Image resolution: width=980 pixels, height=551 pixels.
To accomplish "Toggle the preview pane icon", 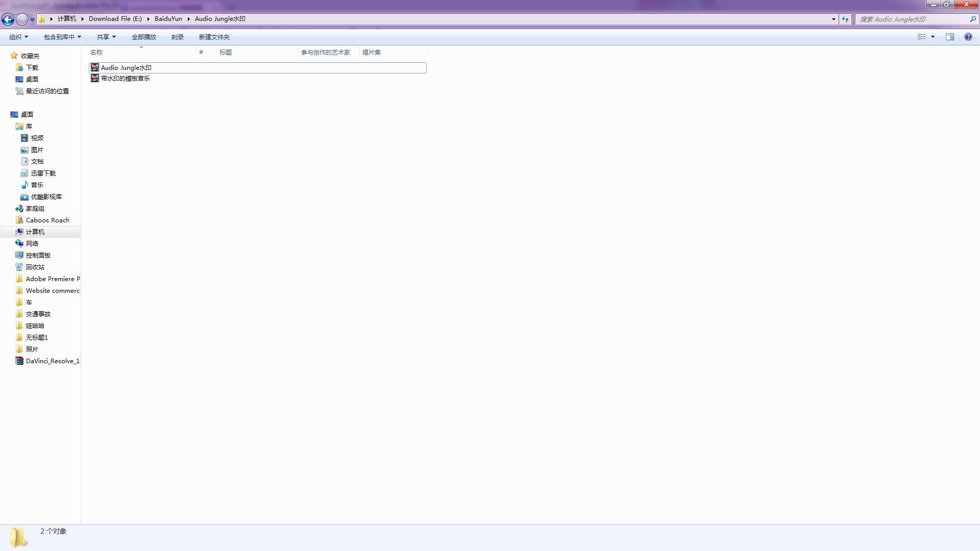I will click(949, 37).
